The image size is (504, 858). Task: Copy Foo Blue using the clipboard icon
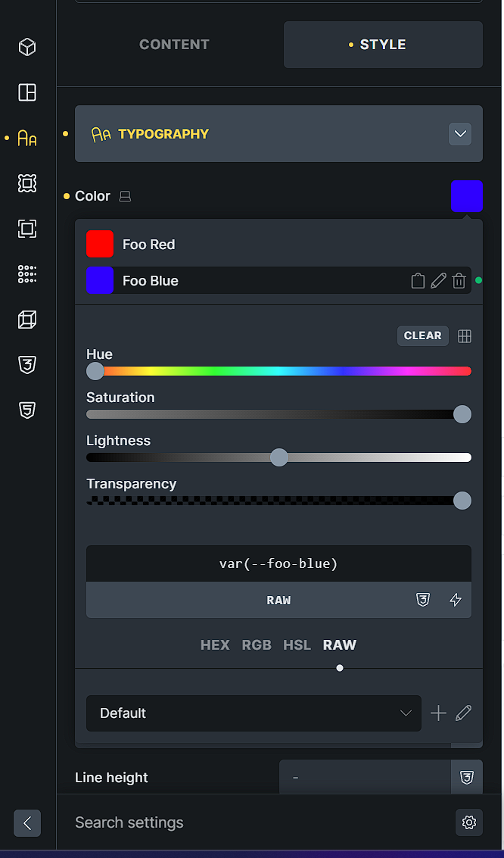point(418,281)
